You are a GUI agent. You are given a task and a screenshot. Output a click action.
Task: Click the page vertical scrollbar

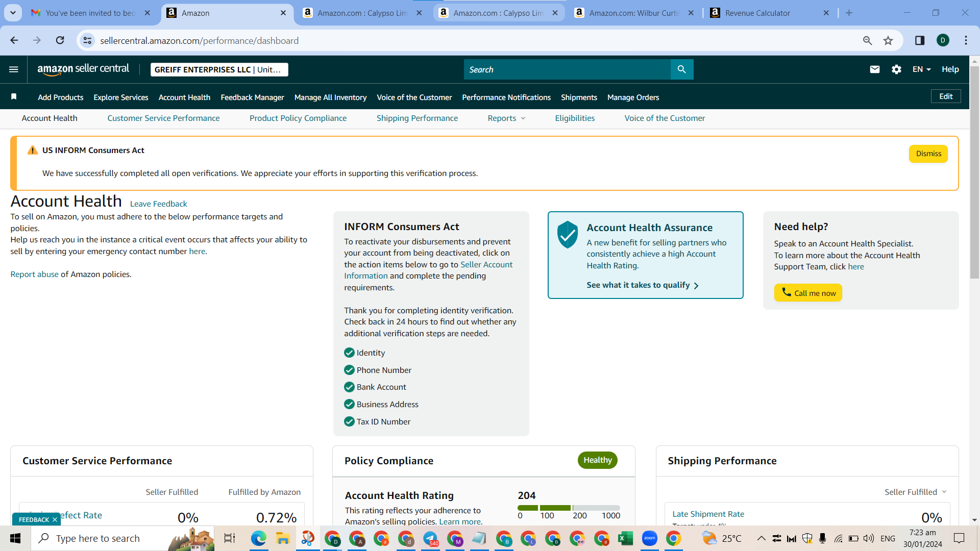pyautogui.click(x=974, y=173)
